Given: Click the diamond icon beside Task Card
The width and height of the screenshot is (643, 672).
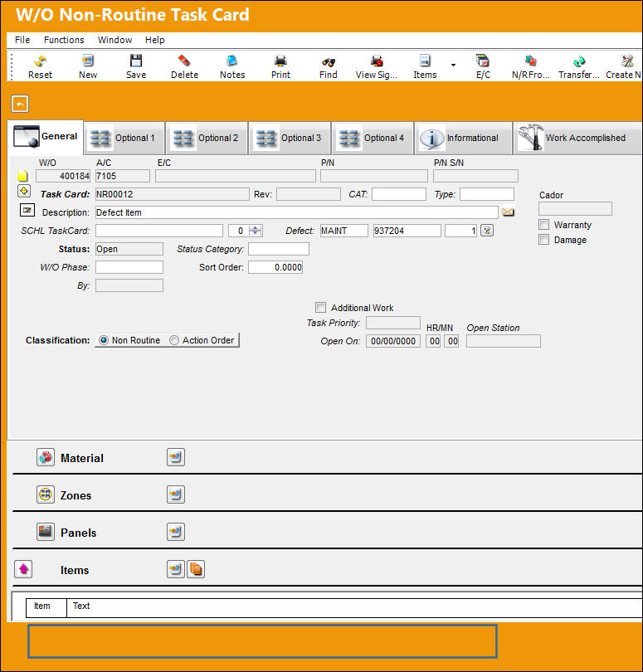Looking at the screenshot, I should pyautogui.click(x=24, y=190).
